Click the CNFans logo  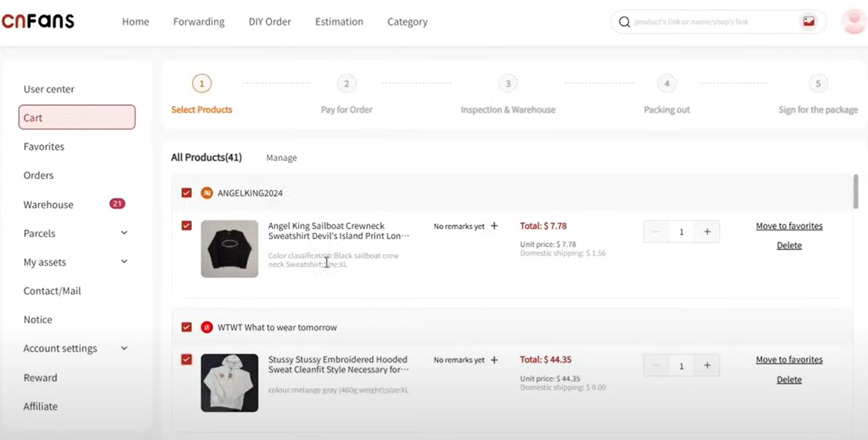[38, 21]
